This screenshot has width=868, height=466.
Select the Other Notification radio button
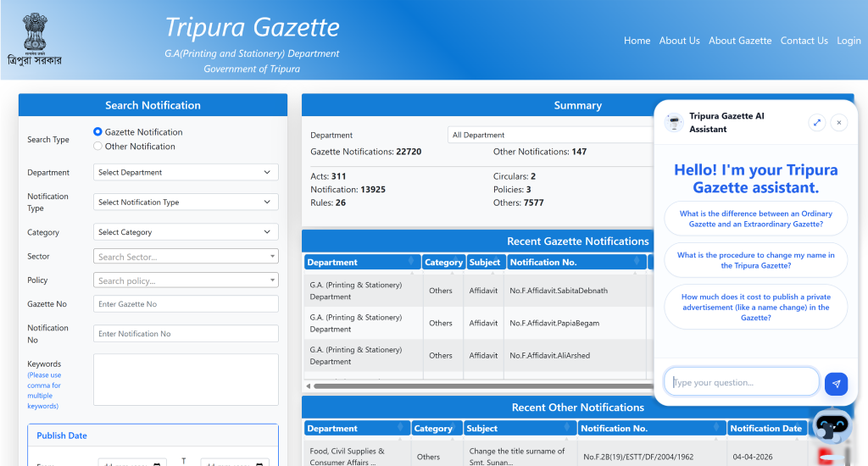point(98,146)
